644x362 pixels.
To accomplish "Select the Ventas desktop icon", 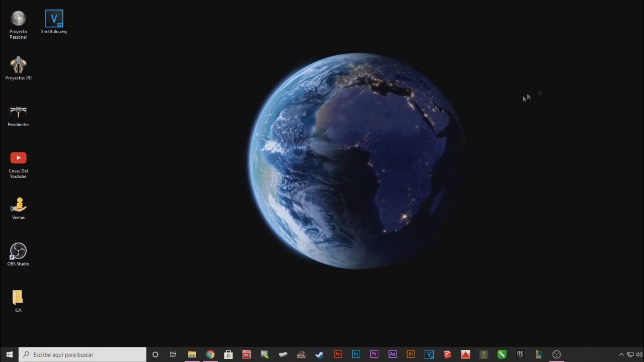I will 18,208.
